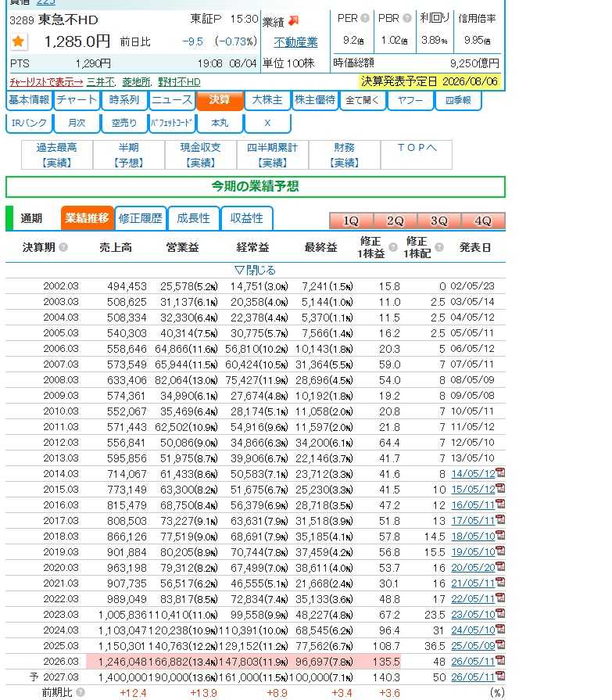This screenshot has width=612, height=700.
Task: Open the 空売り button
Action: tap(124, 124)
